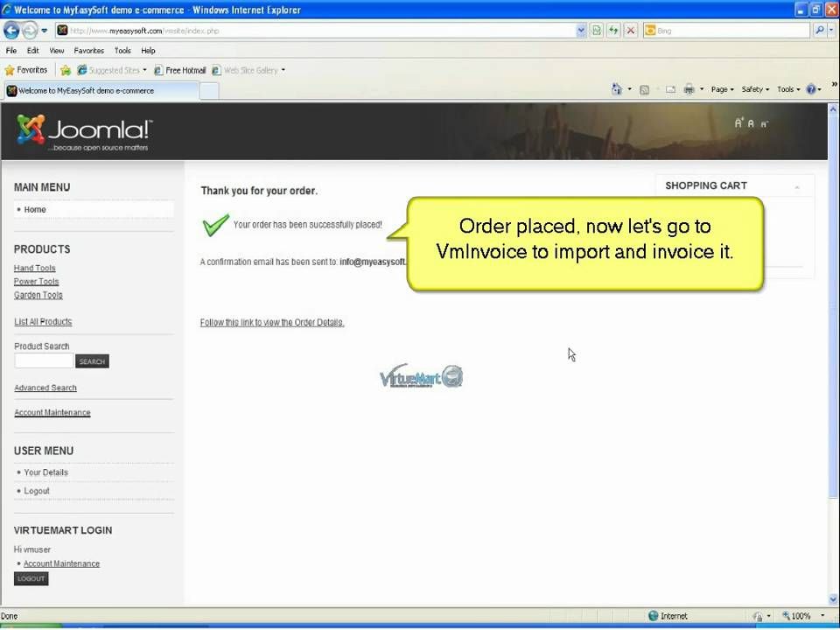Open the command bar Tools dropdown
The height and width of the screenshot is (630, 840).
click(788, 89)
